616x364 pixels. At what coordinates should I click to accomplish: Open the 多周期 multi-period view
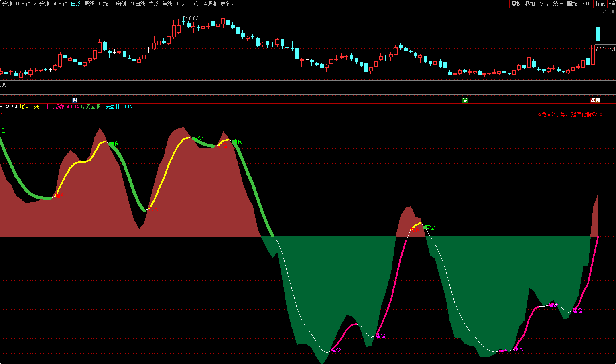[x=210, y=4]
